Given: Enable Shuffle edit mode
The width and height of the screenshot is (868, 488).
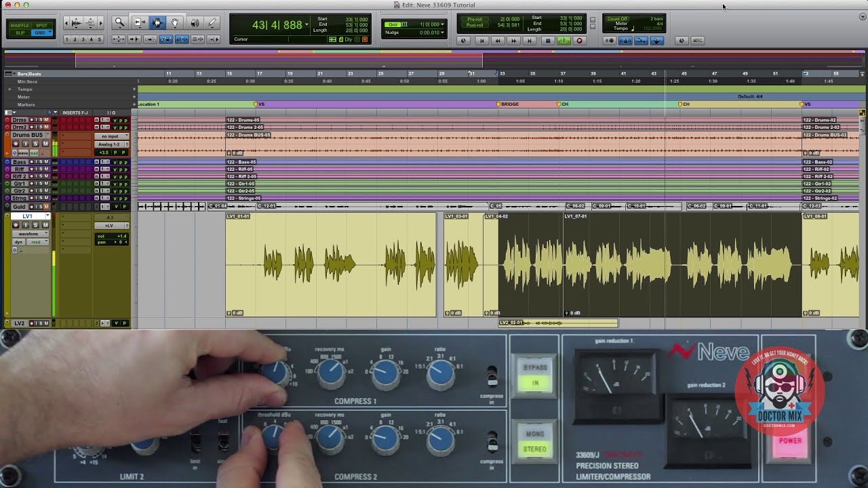Looking at the screenshot, I should [20, 26].
